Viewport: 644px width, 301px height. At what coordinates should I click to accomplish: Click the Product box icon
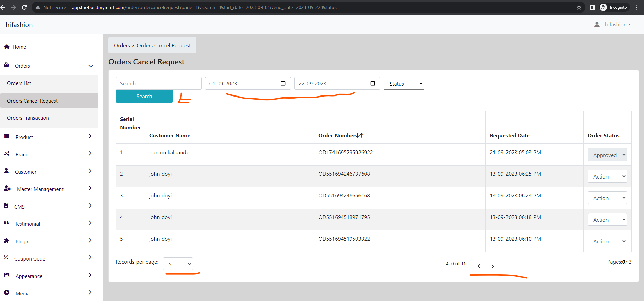[7, 136]
